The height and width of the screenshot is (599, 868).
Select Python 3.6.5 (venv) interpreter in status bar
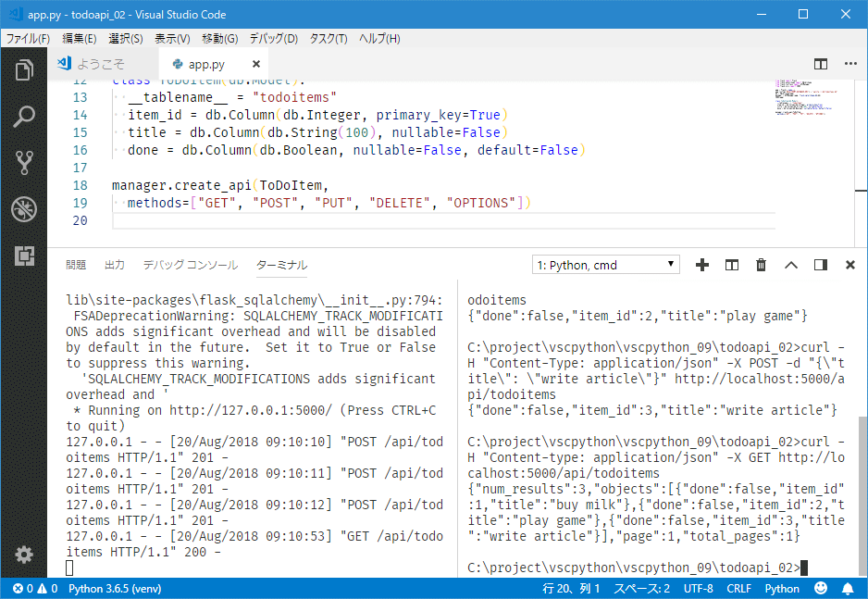tap(115, 589)
